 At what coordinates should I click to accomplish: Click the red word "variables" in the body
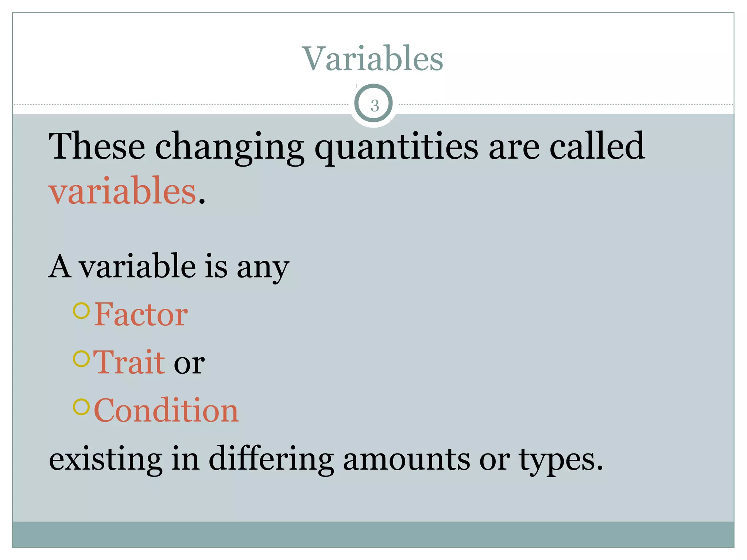coord(123,191)
